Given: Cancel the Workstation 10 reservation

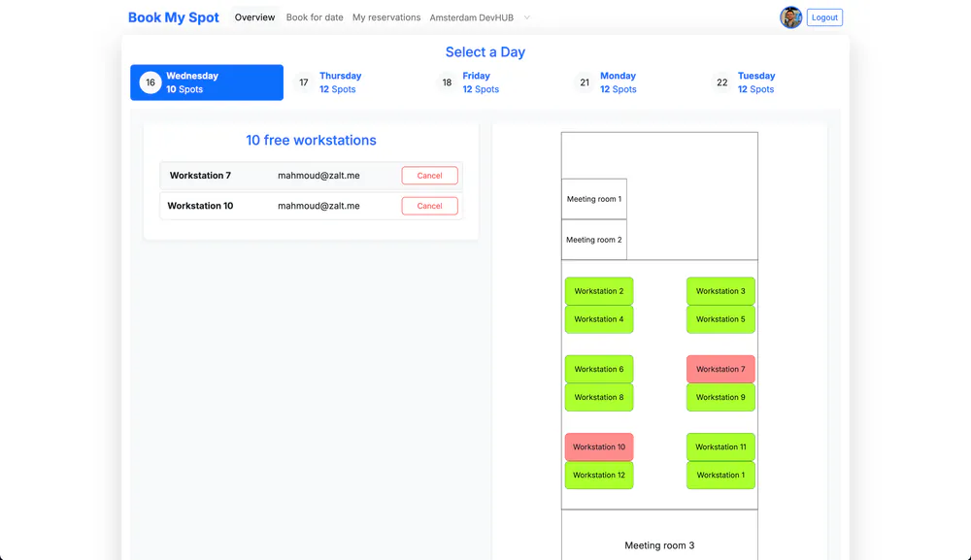Looking at the screenshot, I should (x=429, y=206).
